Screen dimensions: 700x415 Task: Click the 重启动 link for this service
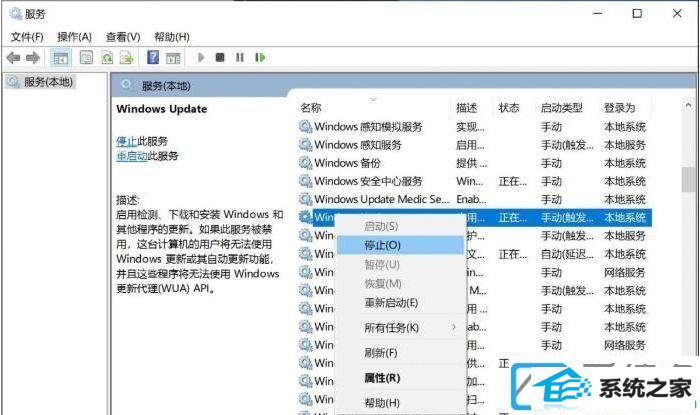click(132, 156)
